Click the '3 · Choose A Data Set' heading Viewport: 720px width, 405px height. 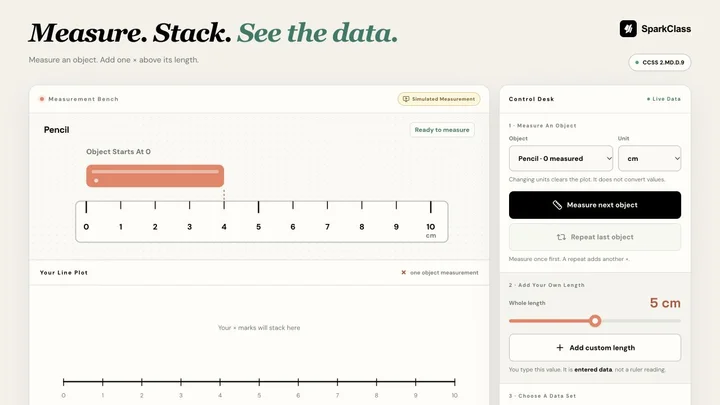(542, 396)
